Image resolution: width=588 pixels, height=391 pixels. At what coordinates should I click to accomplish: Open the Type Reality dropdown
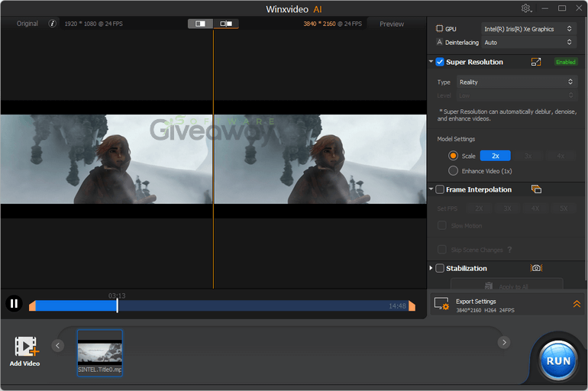point(516,82)
